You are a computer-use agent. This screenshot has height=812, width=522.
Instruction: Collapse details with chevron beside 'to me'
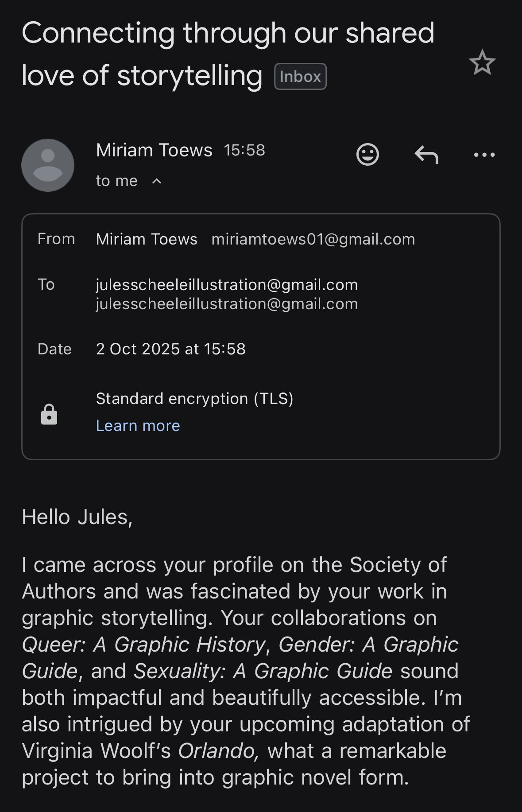pos(157,181)
